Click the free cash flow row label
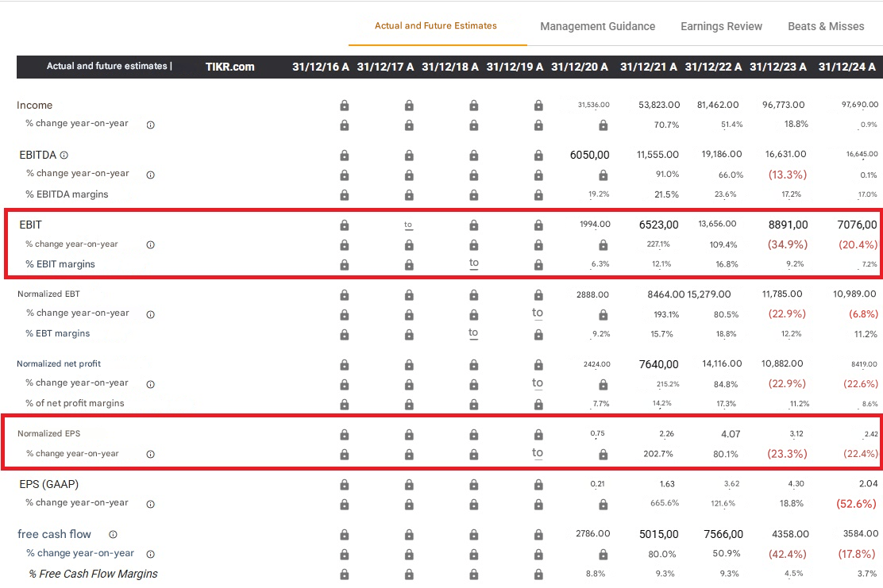Image resolution: width=883 pixels, height=588 pixels. (54, 534)
